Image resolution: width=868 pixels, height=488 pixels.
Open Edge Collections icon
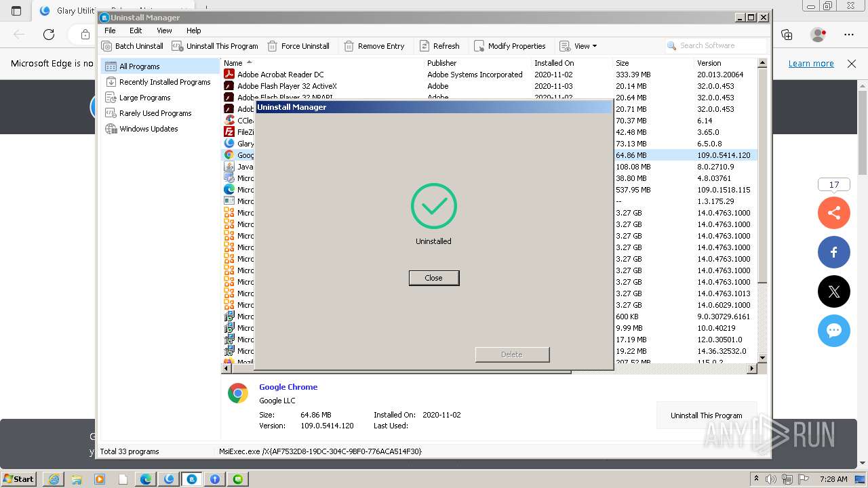click(x=787, y=35)
